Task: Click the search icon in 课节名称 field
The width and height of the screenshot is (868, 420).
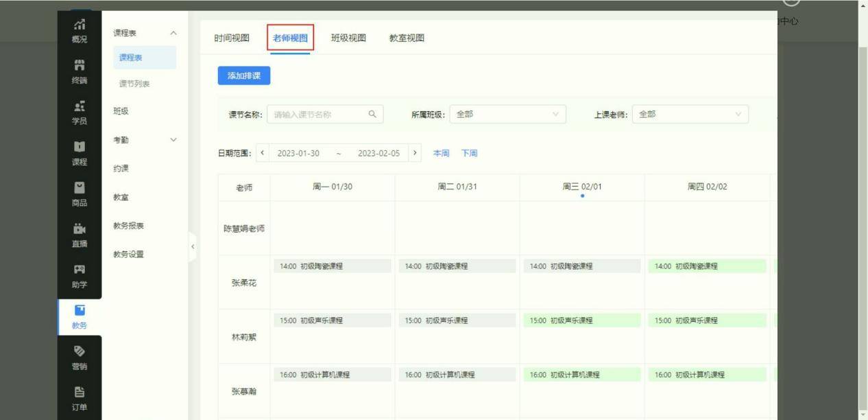Action: tap(372, 115)
